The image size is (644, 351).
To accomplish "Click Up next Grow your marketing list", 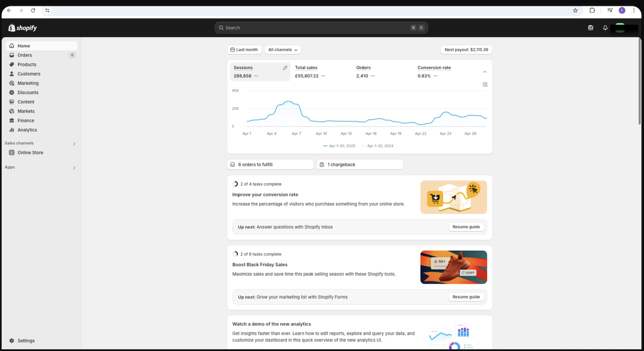I will point(293,297).
